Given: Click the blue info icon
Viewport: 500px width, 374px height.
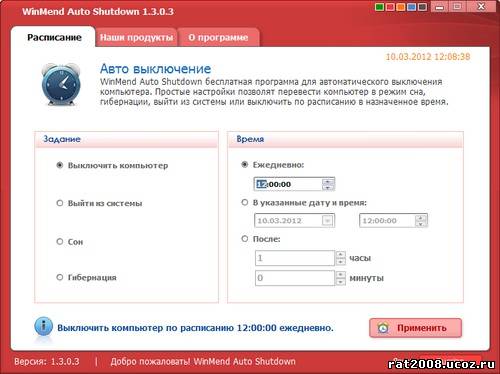Looking at the screenshot, I should point(43,327).
